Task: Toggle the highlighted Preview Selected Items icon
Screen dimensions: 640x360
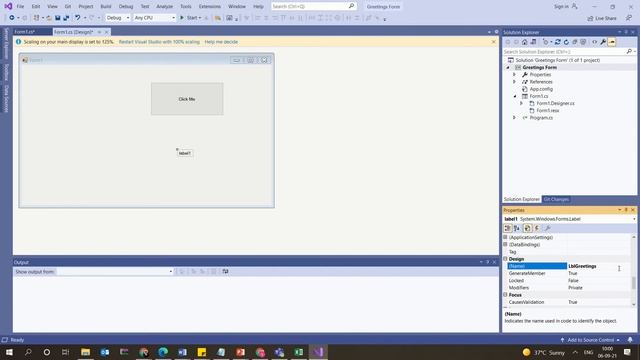Action: (612, 42)
